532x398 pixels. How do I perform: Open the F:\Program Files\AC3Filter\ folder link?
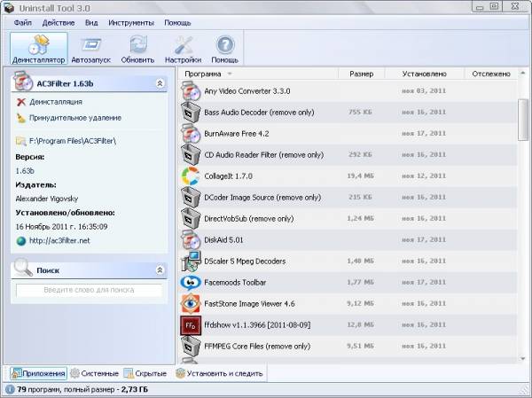(73, 141)
